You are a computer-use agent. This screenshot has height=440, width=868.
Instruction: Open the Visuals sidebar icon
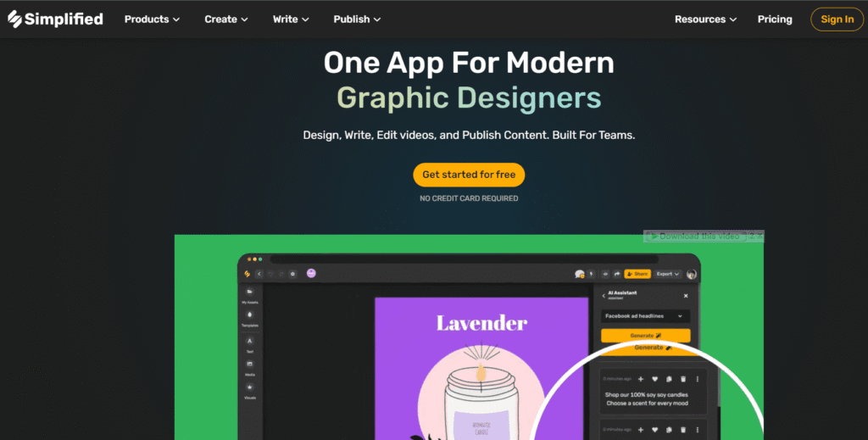click(x=250, y=389)
